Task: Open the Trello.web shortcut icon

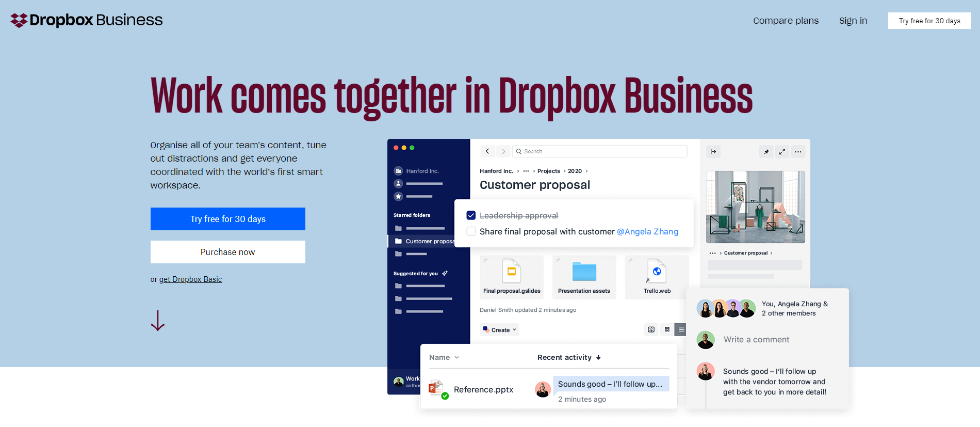Action: [x=657, y=271]
